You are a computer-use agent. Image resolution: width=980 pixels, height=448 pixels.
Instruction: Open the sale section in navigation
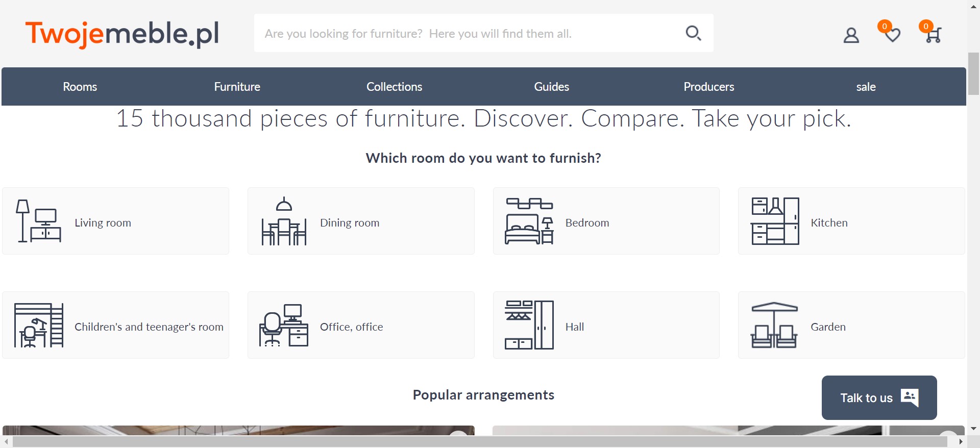866,87
